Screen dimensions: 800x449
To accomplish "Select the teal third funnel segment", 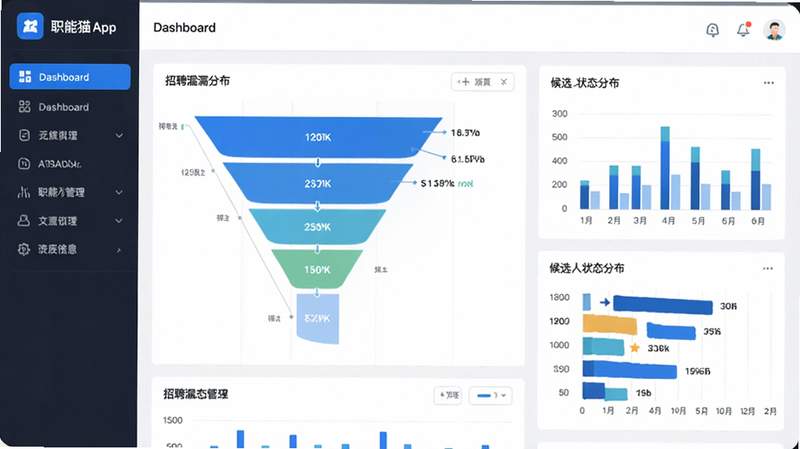I will pyautogui.click(x=317, y=227).
